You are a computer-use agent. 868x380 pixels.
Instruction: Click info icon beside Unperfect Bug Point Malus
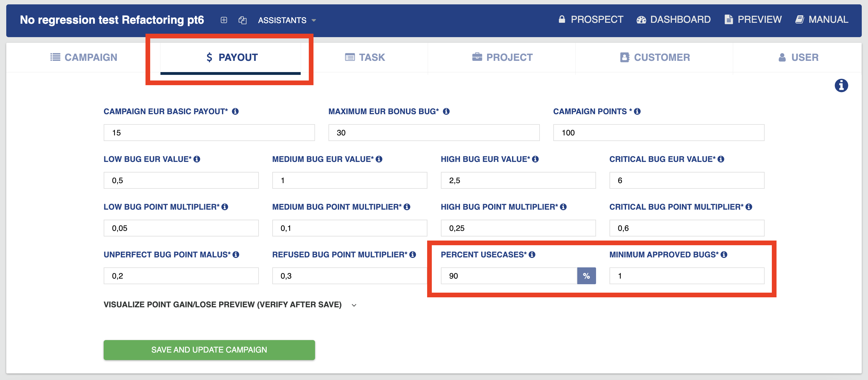pyautogui.click(x=236, y=255)
